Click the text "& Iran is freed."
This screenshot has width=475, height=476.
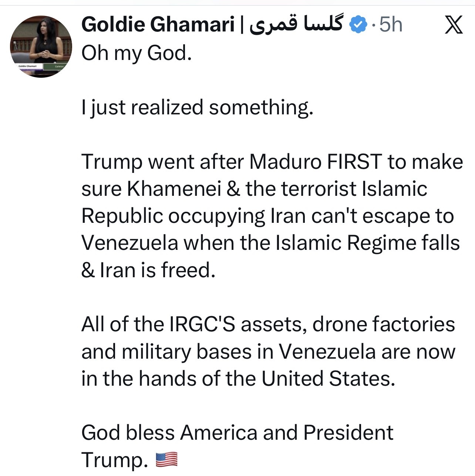click(148, 270)
